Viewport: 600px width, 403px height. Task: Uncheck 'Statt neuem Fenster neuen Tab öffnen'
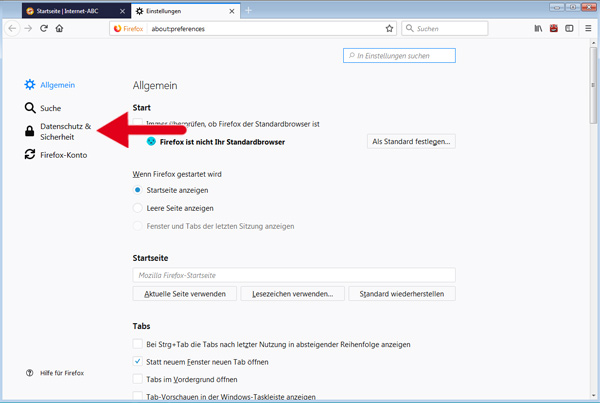(x=138, y=361)
